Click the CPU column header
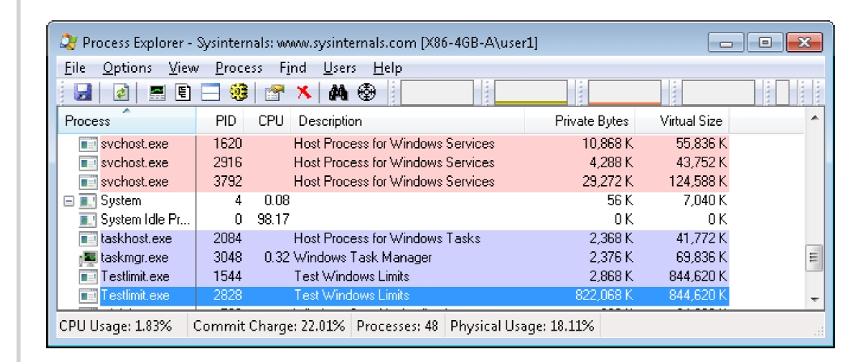The width and height of the screenshot is (868, 362). [x=269, y=121]
